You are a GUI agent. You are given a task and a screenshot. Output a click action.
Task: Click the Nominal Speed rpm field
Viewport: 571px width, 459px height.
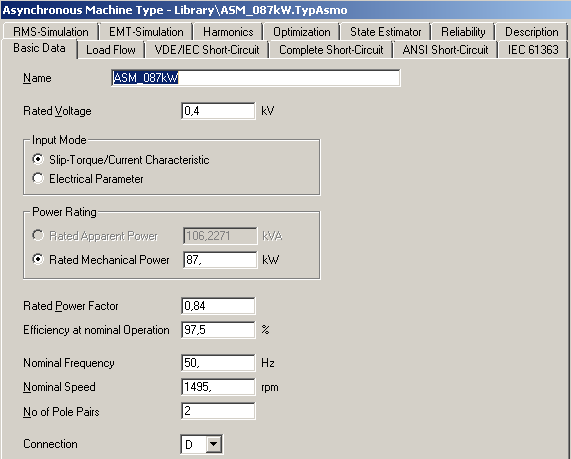[218, 387]
